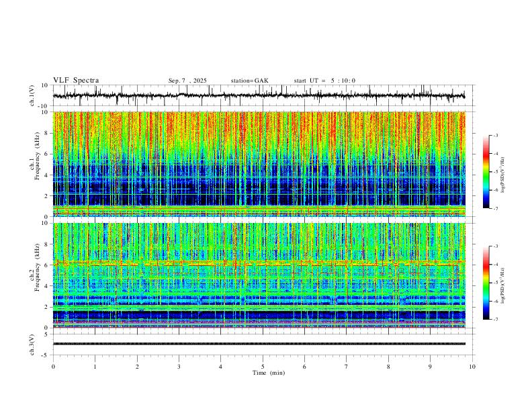Select the "start UT = 5:10:0" text
The image size is (532, 411).
click(x=324, y=81)
